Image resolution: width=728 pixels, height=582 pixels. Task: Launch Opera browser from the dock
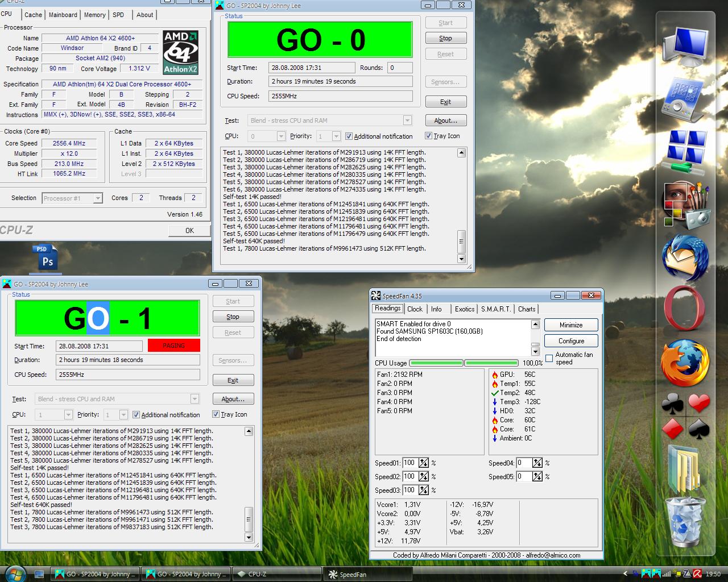pyautogui.click(x=685, y=309)
